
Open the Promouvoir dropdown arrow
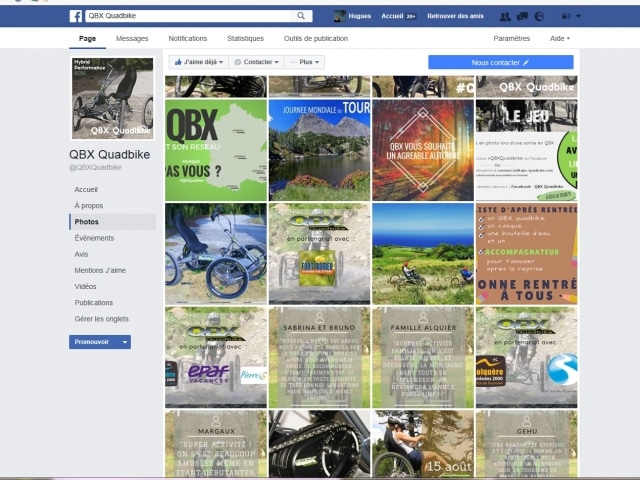125,342
